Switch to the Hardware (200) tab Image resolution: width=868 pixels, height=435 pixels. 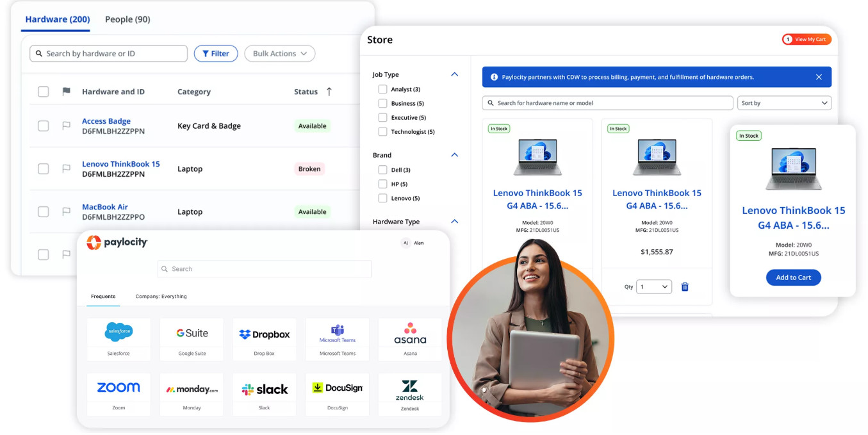(x=58, y=19)
